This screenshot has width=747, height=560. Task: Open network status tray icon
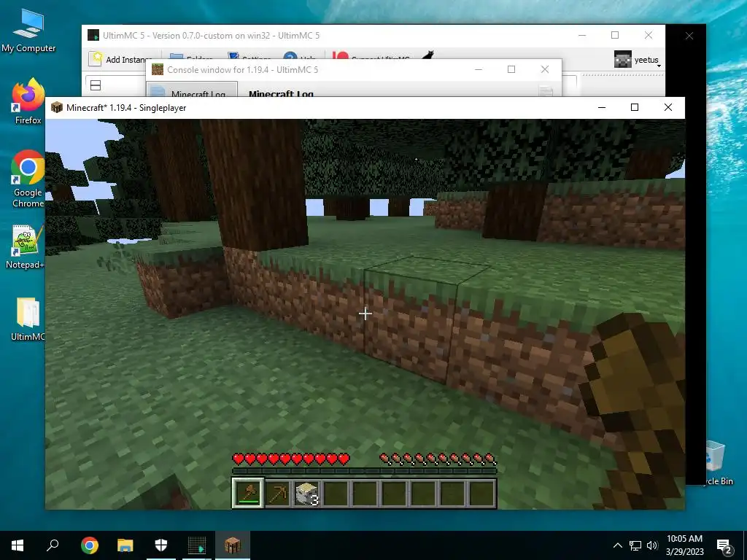click(635, 545)
